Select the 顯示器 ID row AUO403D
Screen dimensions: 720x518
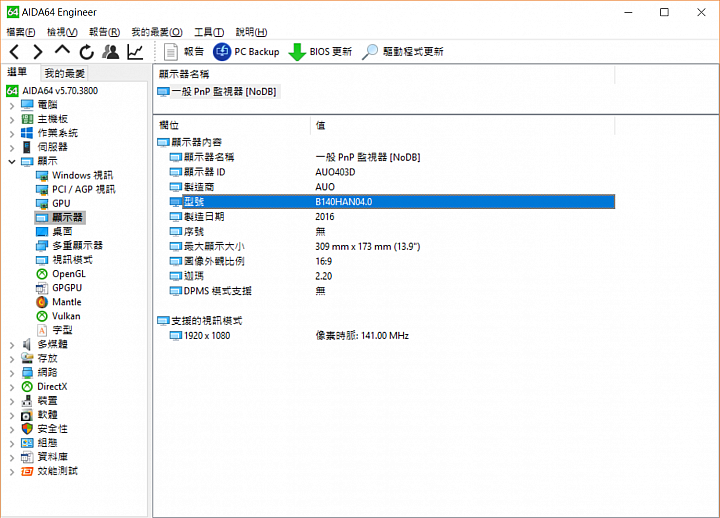pos(392,172)
